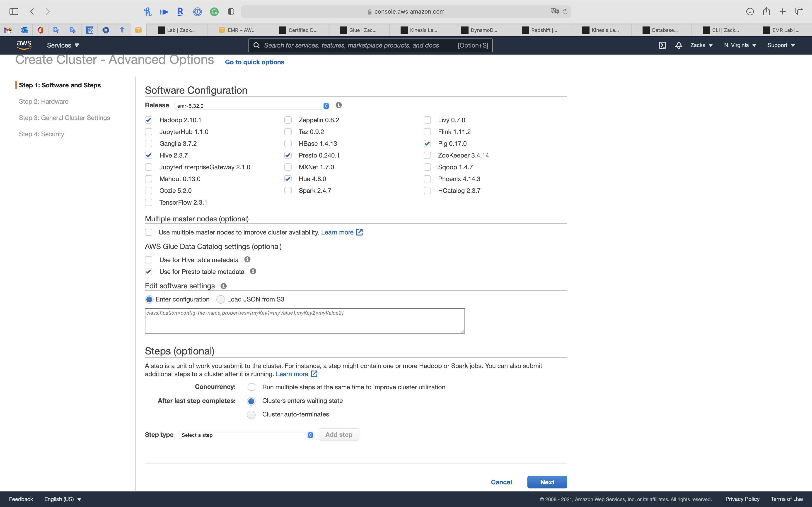Enable the Spark 2.4.7 checkbox
The image size is (812, 507).
click(288, 191)
